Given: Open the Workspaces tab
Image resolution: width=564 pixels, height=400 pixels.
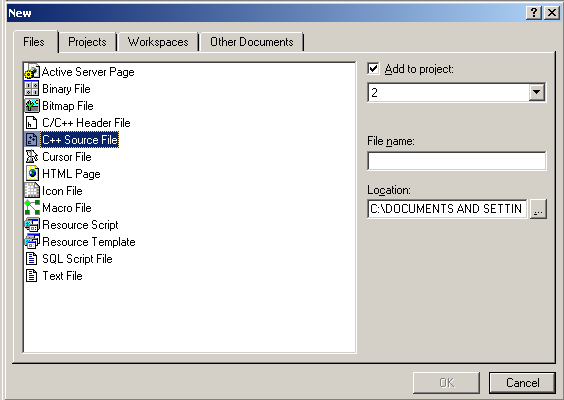Looking at the screenshot, I should tap(158, 42).
